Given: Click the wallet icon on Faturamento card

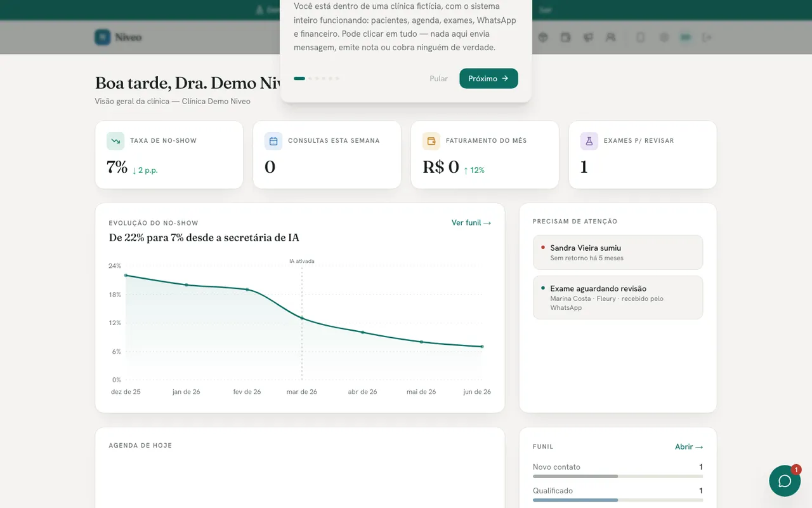Looking at the screenshot, I should 431,141.
